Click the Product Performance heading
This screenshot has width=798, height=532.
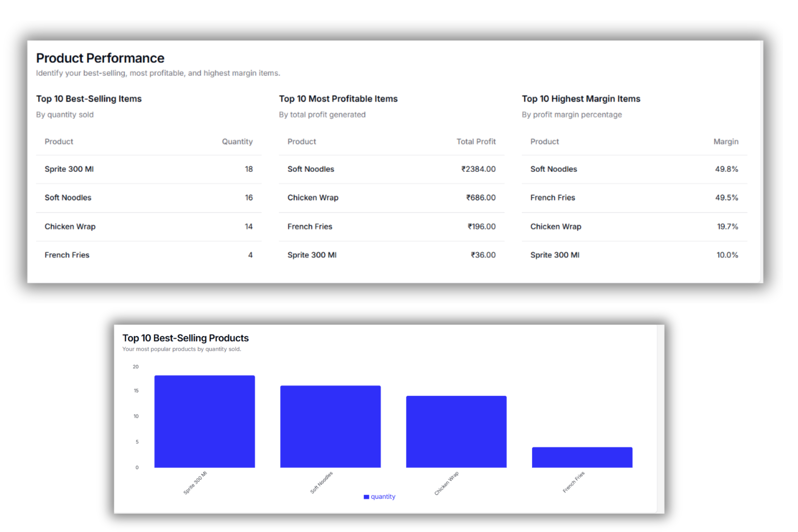pos(100,58)
